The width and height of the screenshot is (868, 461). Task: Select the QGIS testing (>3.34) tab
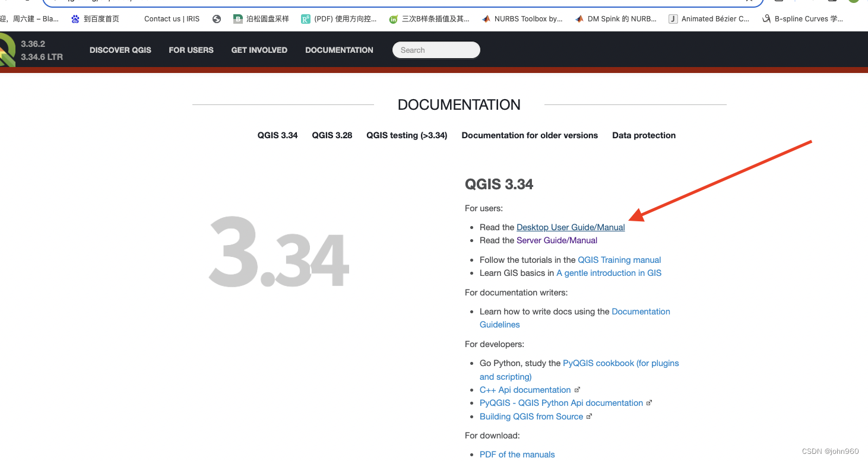pos(407,135)
